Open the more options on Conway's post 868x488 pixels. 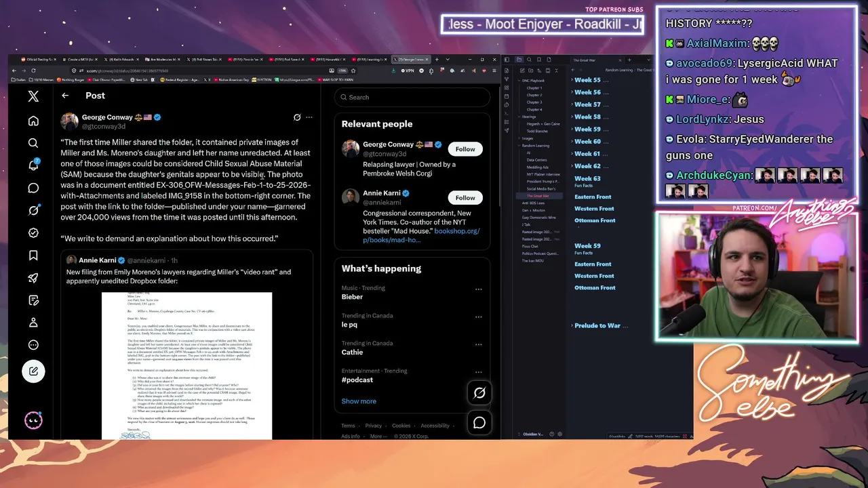[x=309, y=117]
